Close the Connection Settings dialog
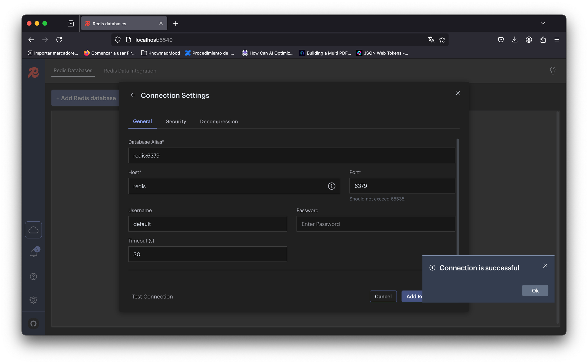Screen dimensions: 588x364 tap(458, 93)
